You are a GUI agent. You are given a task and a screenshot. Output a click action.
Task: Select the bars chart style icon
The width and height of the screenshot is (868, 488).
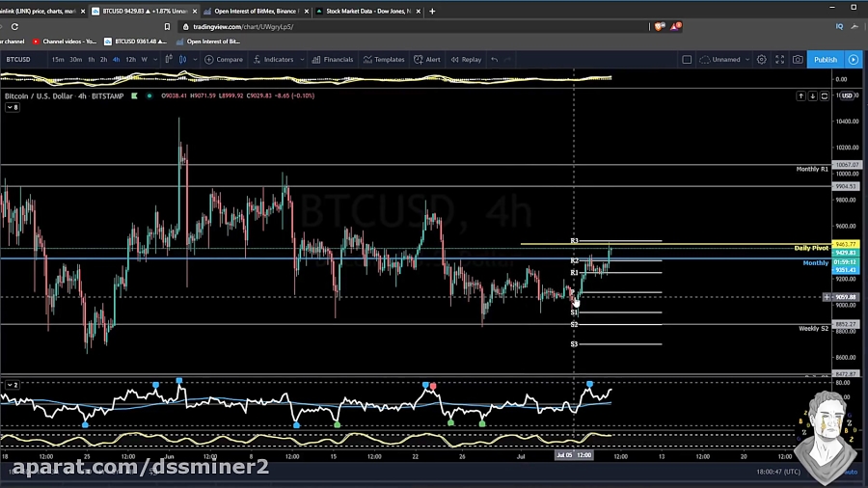click(x=169, y=59)
